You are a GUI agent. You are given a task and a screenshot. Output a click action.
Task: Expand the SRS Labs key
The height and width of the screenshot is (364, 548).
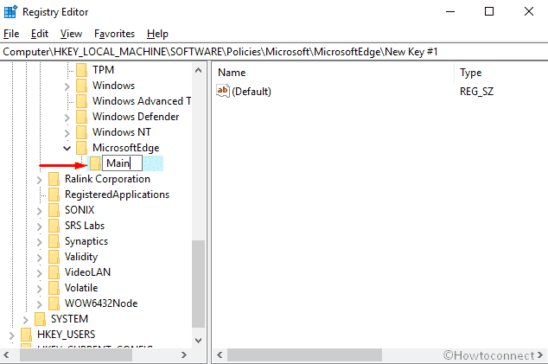coord(39,226)
